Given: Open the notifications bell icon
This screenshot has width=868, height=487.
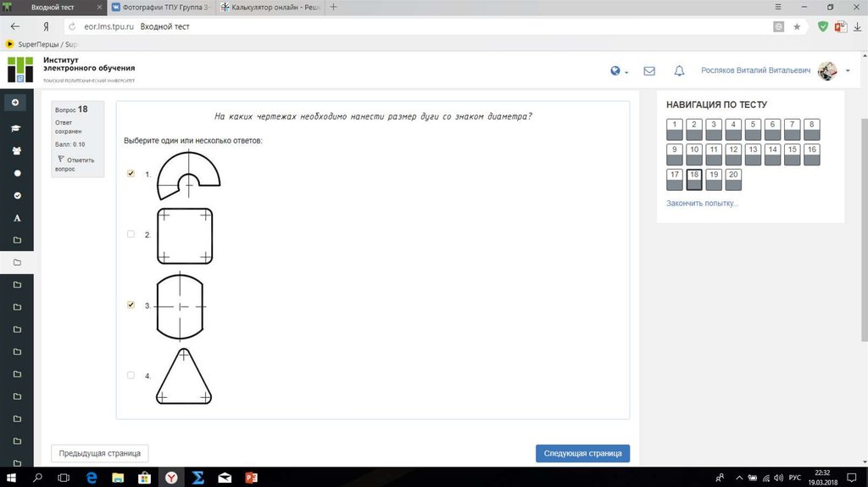Looking at the screenshot, I should pos(679,71).
